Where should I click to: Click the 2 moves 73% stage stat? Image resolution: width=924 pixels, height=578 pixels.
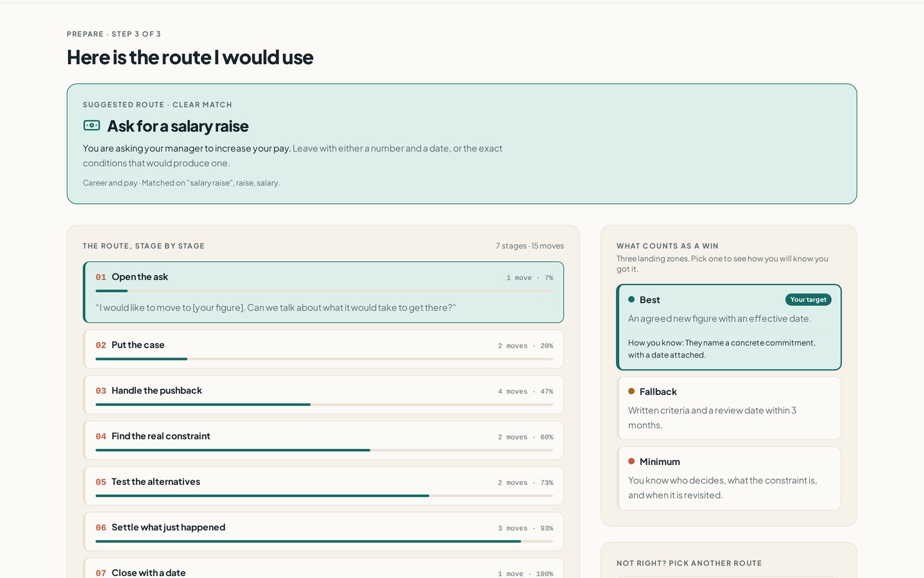click(526, 483)
